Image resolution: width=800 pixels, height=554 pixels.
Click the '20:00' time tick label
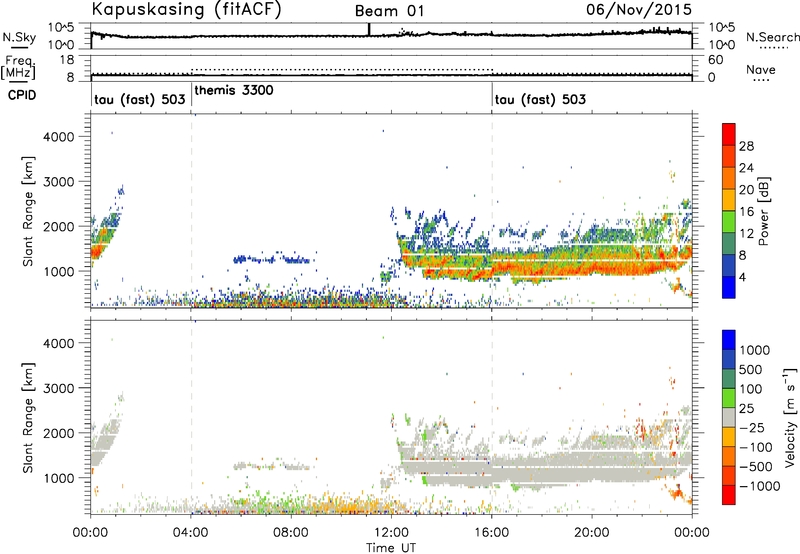pos(592,533)
